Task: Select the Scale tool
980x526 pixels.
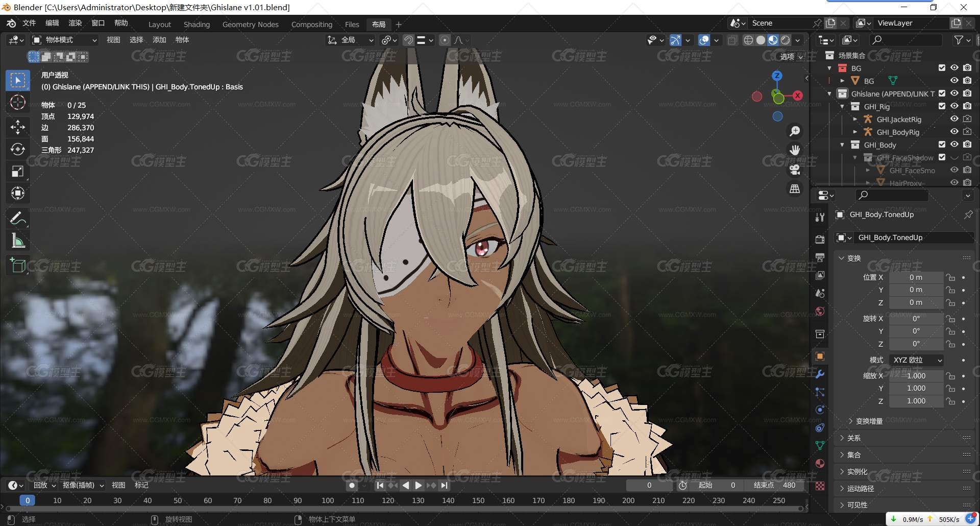Action: pos(18,172)
